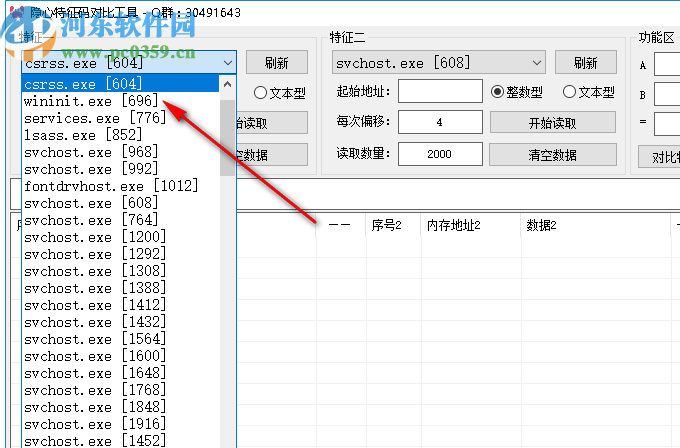Select svchost.exe [1412] entry
Screen dimensions: 680x448
tap(121, 305)
